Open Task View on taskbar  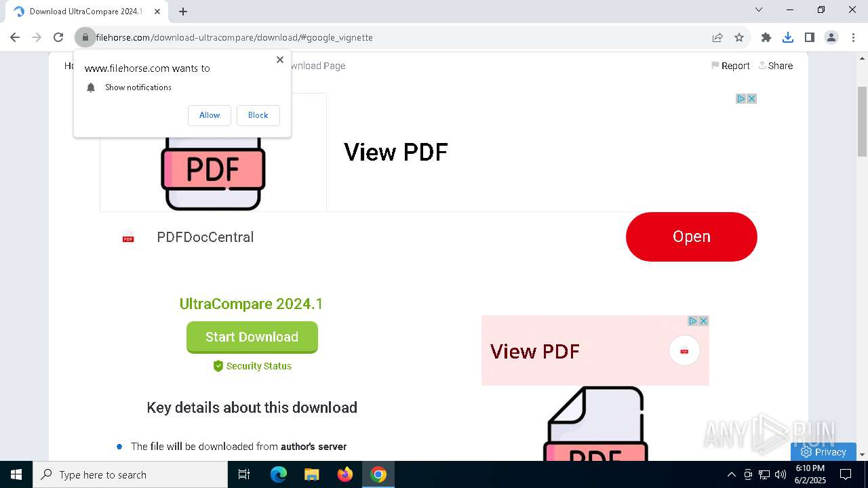coord(244,474)
